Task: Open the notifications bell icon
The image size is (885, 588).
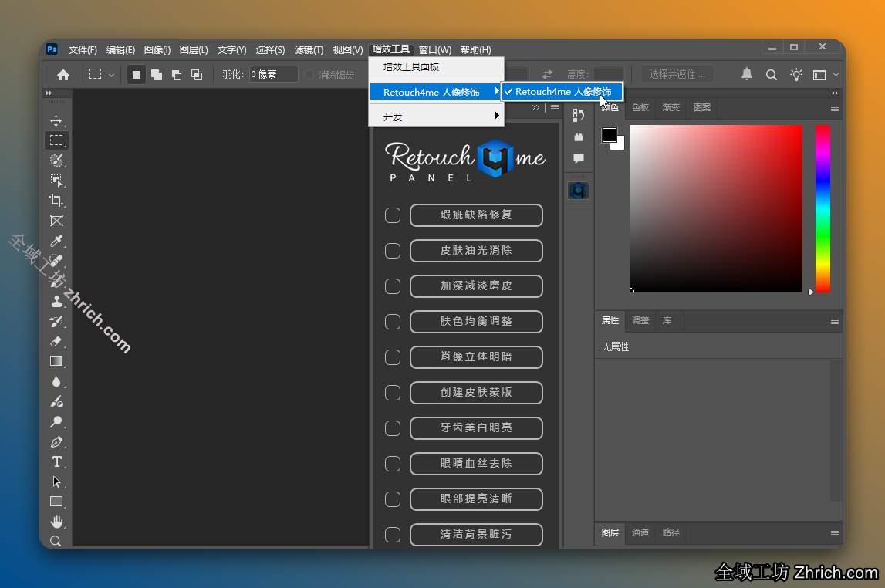Action: pos(747,74)
